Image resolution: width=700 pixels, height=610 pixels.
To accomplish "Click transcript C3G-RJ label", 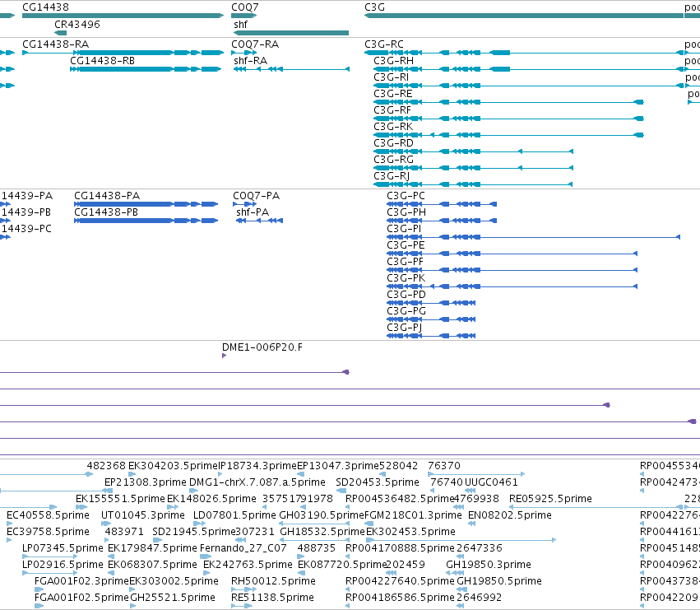I will (x=392, y=176).
